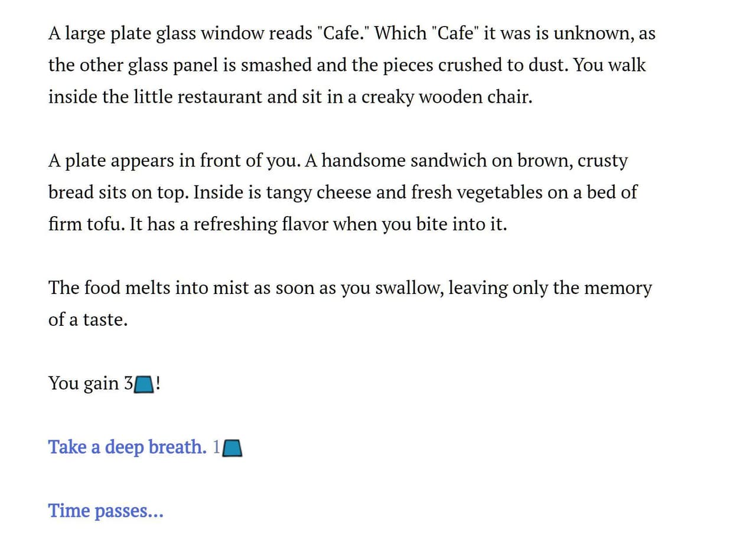
Task: Click the blue trapezoid cost icon beside "Take a deep breath."
Action: pyautogui.click(x=233, y=449)
